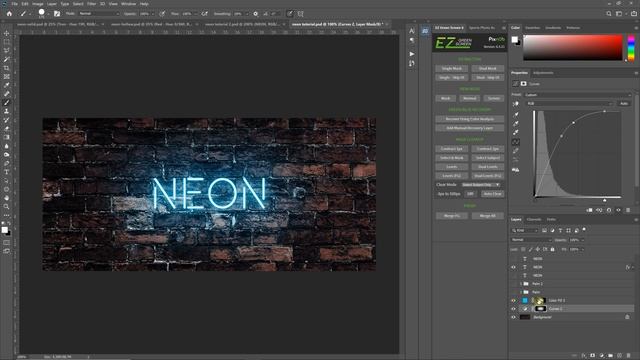Click the Home icon in options bar
The height and width of the screenshot is (360, 640).
pos(9,13)
